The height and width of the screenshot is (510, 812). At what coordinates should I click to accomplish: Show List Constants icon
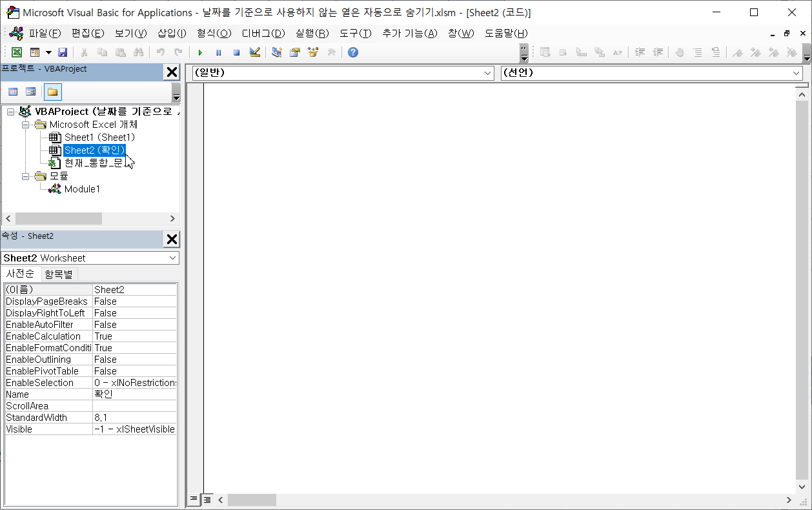coord(563,52)
